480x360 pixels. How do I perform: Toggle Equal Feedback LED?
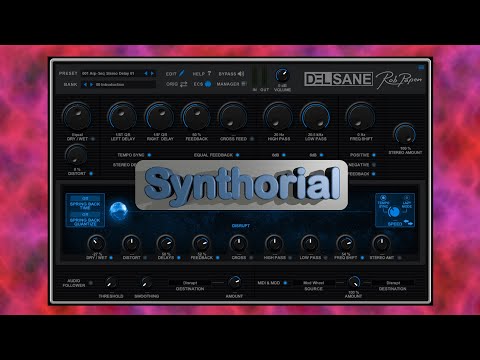tap(237, 155)
